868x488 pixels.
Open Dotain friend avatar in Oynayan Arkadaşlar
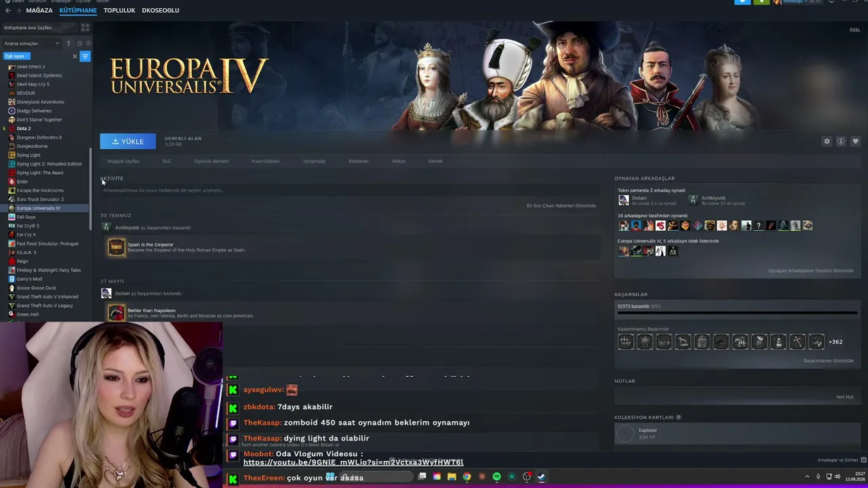[x=623, y=200]
